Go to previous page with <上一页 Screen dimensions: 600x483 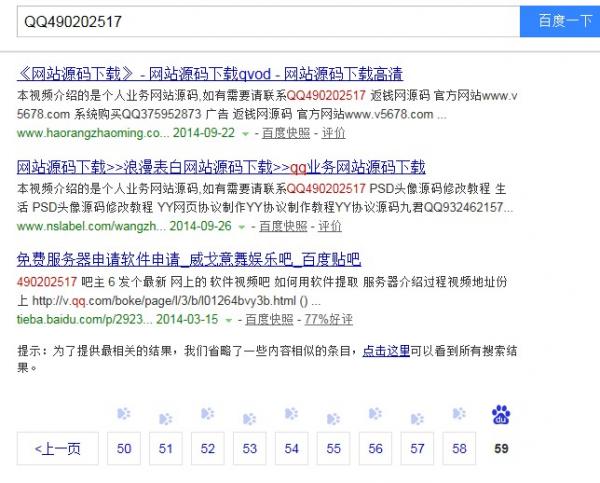tap(58, 448)
